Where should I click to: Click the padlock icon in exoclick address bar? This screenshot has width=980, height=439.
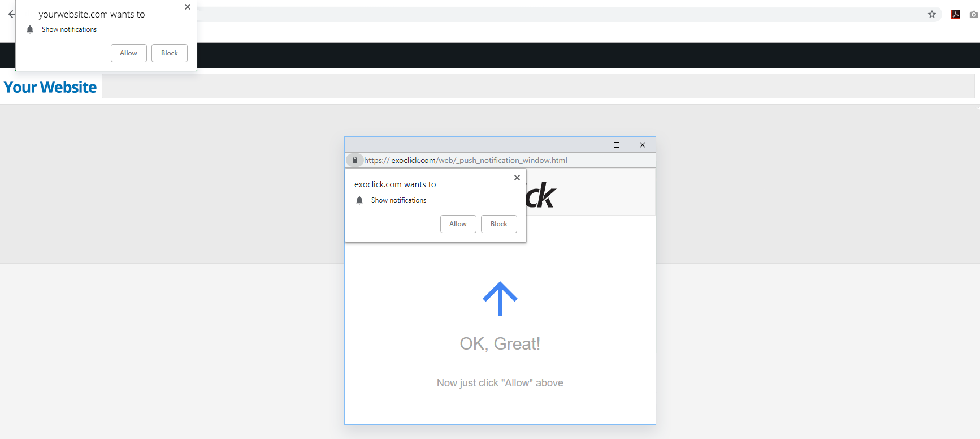355,160
